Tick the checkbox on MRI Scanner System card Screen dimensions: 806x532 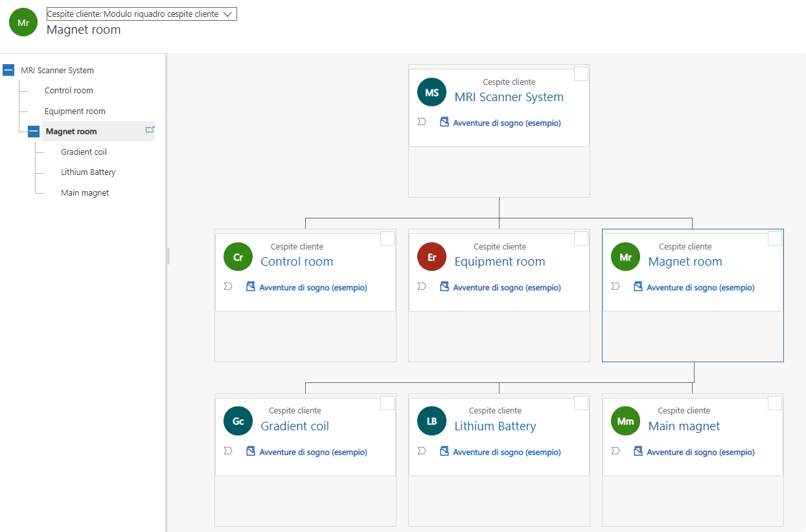tap(581, 74)
